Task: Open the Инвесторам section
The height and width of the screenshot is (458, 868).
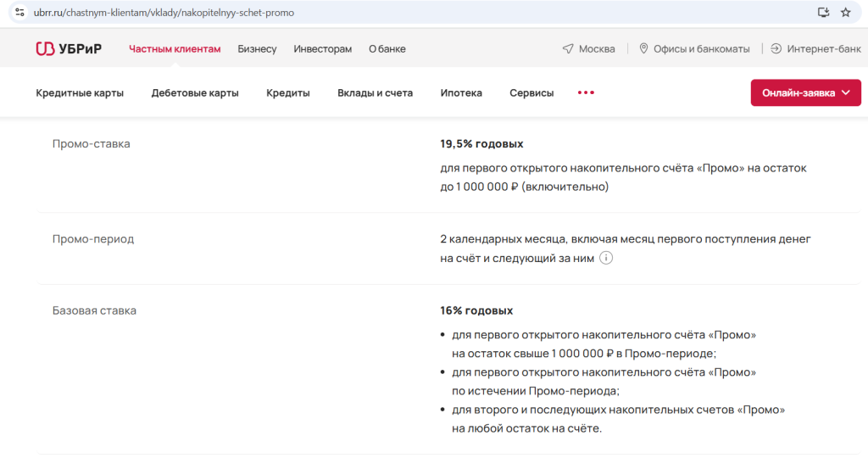Action: click(323, 48)
